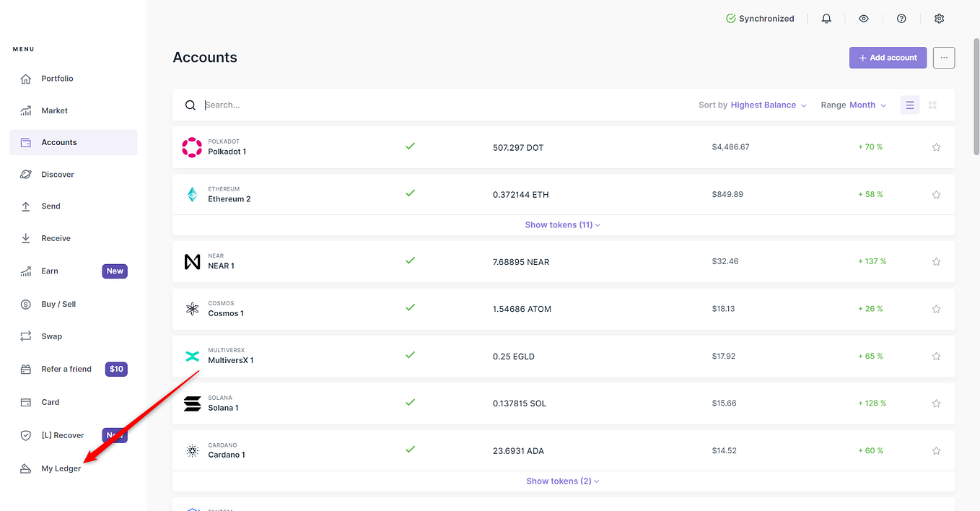Viewport: 980px width, 511px height.
Task: Switch to list view layout
Action: tap(910, 105)
